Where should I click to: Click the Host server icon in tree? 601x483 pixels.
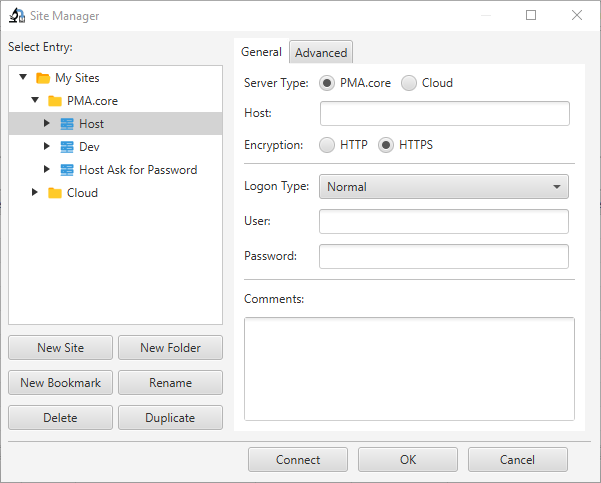pyautogui.click(x=67, y=124)
